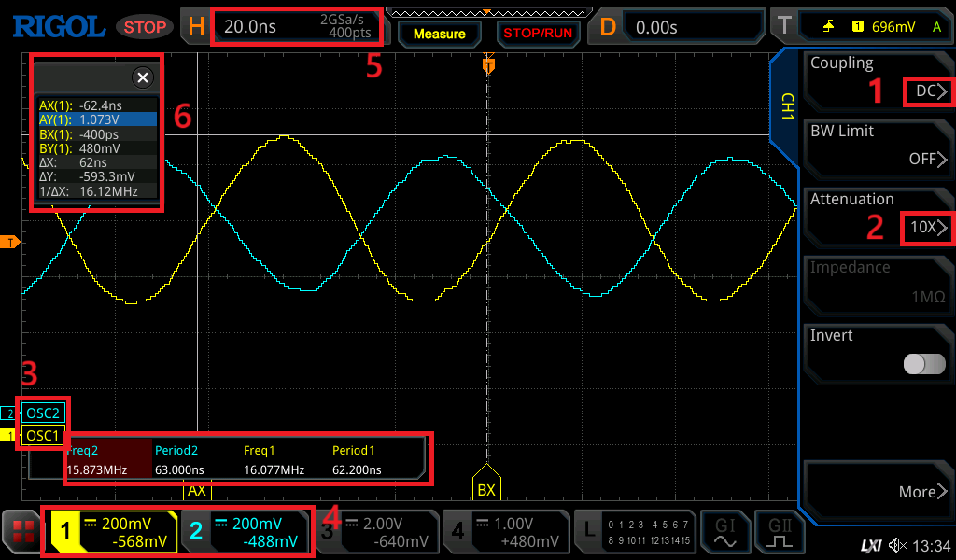The image size is (956, 560).
Task: Close the cursor measurement popup
Action: point(142,77)
